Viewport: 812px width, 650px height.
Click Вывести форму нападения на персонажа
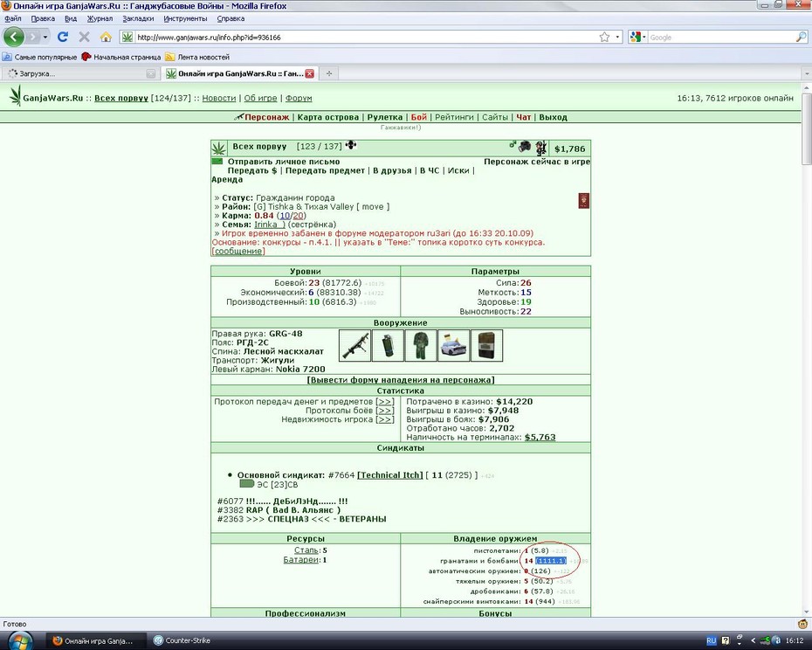(400, 380)
